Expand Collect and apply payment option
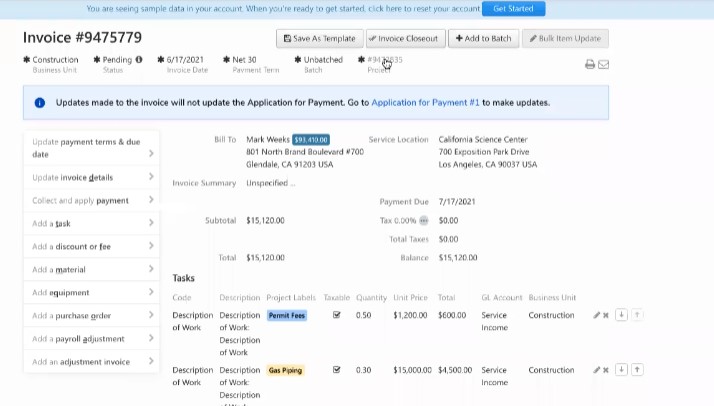 coord(91,200)
